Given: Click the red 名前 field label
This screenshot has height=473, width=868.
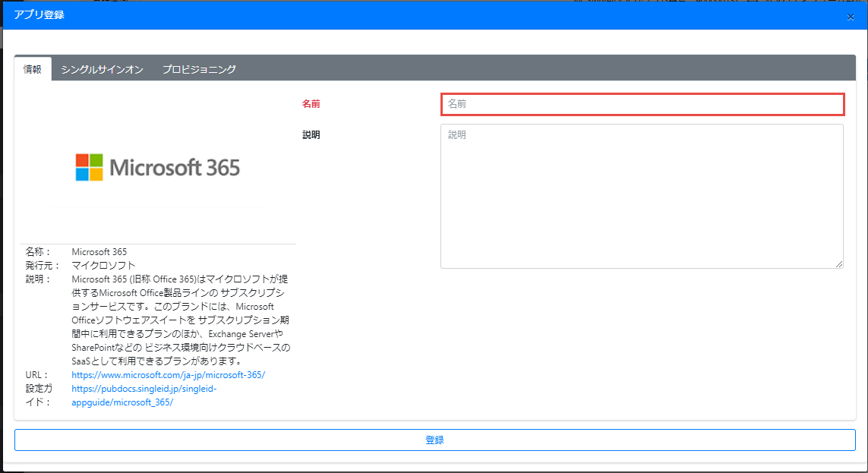Looking at the screenshot, I should tap(311, 103).
